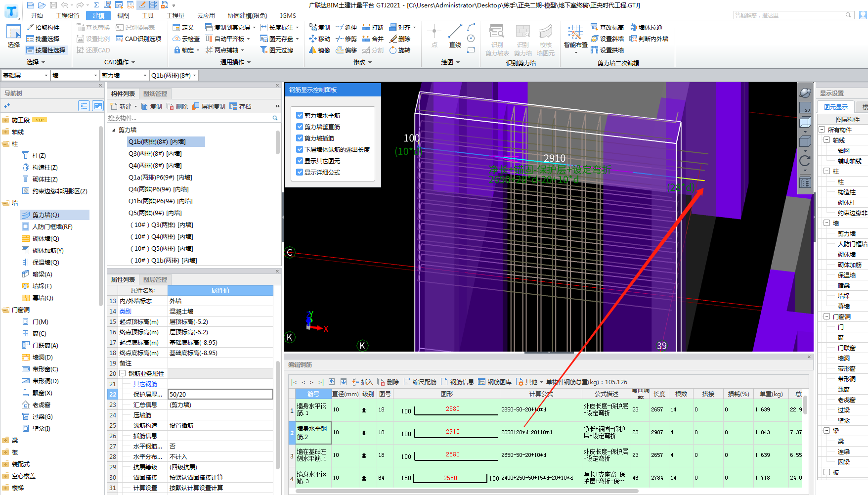The image size is (868, 495).
Task: Activate 按属性选择 select by attribute
Action: point(46,50)
